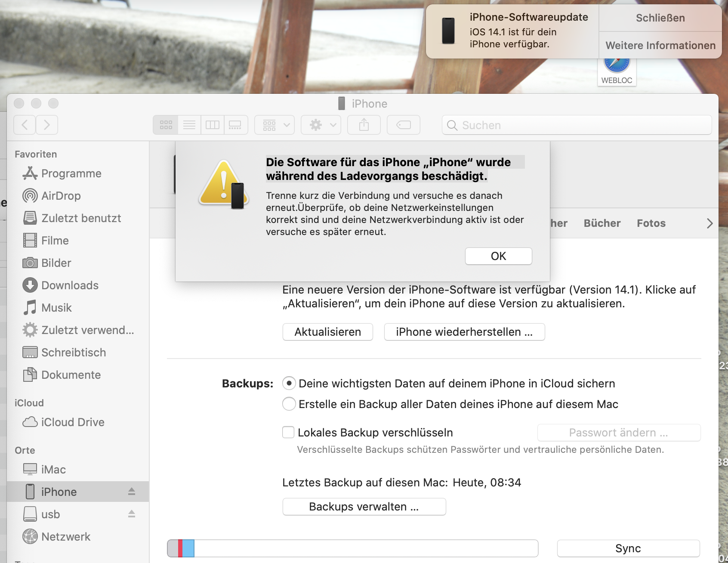Switch to the Bücher tab

coord(602,223)
